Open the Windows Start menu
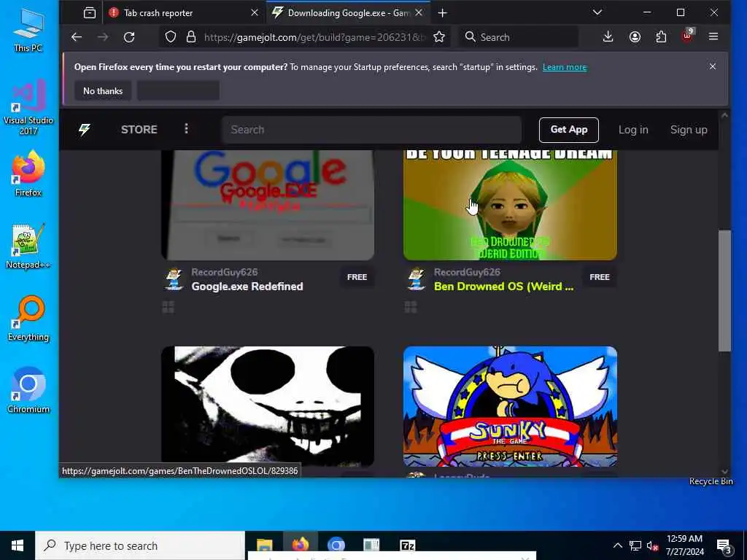Image resolution: width=747 pixels, height=560 pixels. click(x=18, y=545)
